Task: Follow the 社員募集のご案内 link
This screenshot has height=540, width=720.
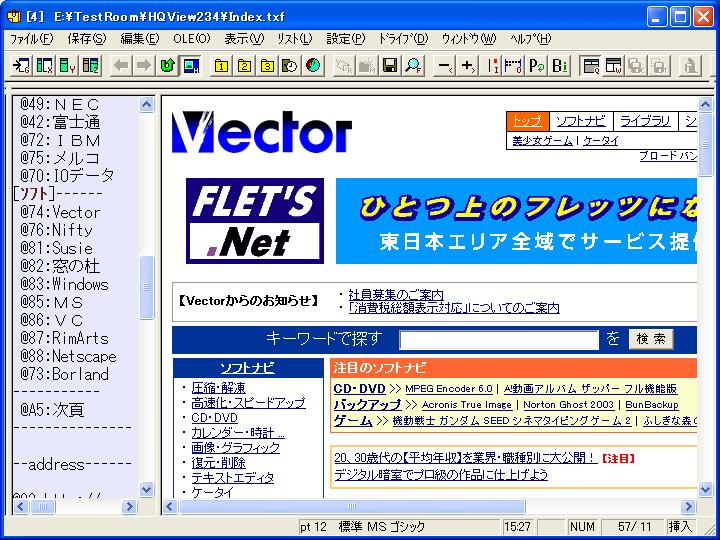Action: click(x=396, y=294)
